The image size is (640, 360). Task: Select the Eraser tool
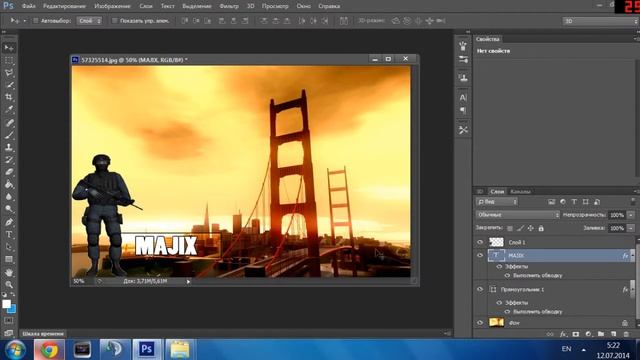click(x=9, y=172)
